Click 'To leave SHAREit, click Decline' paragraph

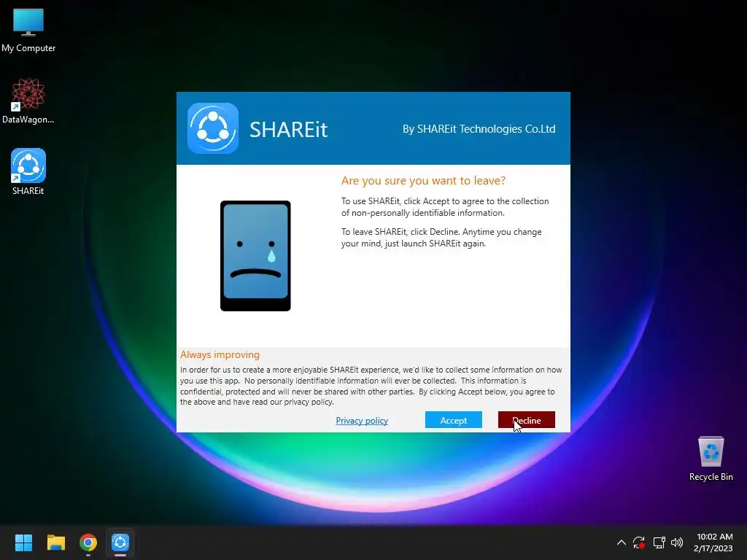point(441,238)
